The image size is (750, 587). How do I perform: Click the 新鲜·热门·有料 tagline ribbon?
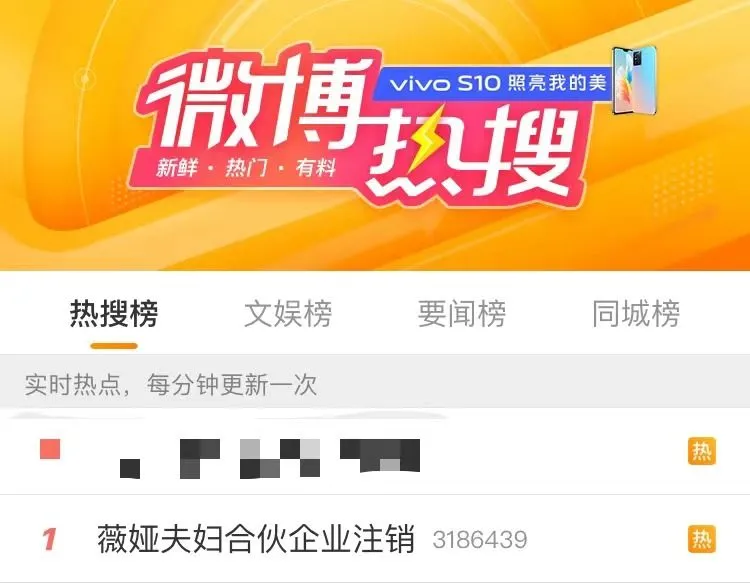245,168
